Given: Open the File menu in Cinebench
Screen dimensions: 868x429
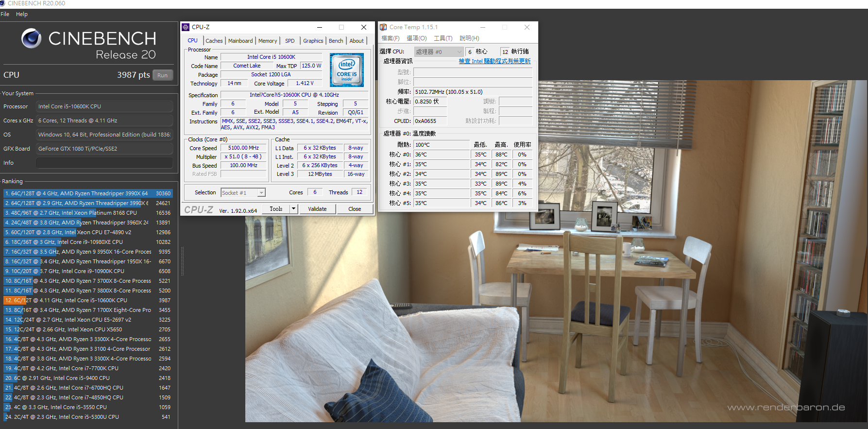Looking at the screenshot, I should point(5,14).
